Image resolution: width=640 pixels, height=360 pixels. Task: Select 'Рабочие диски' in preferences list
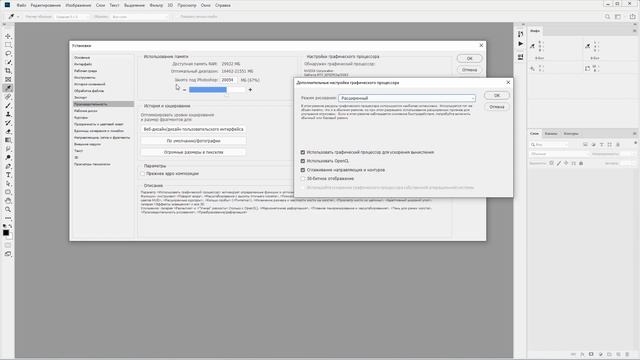86,111
